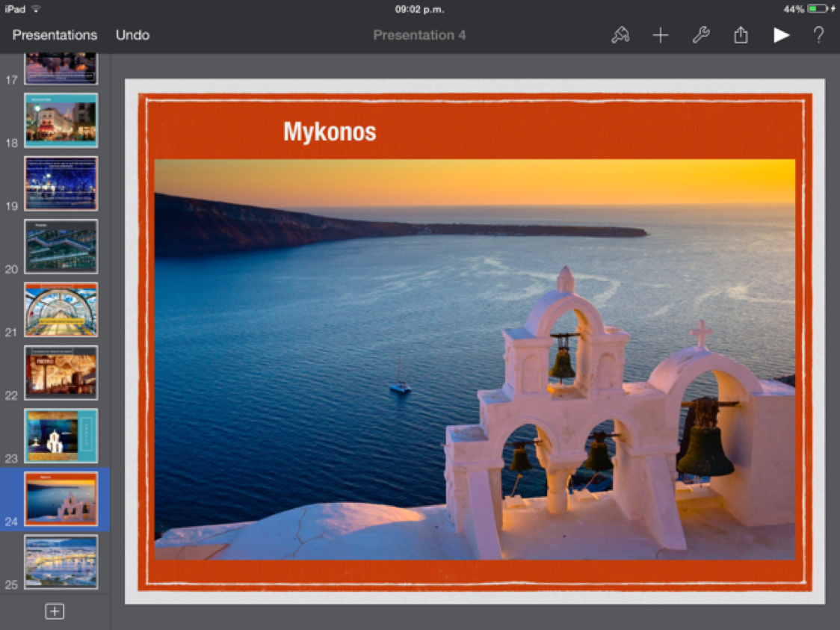Screen dimensions: 840x630
Task: Play the slideshow
Action: (781, 35)
